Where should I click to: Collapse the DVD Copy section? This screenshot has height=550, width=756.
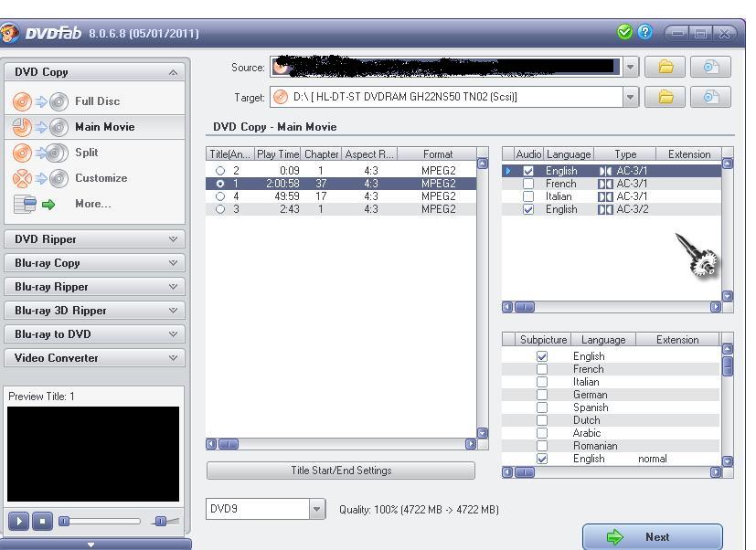[173, 72]
